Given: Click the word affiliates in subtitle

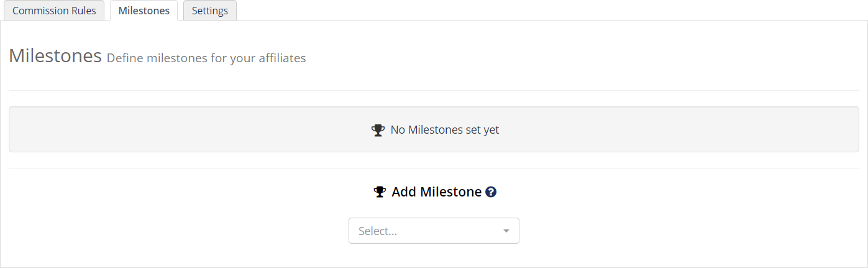Looking at the screenshot, I should click(x=283, y=58).
